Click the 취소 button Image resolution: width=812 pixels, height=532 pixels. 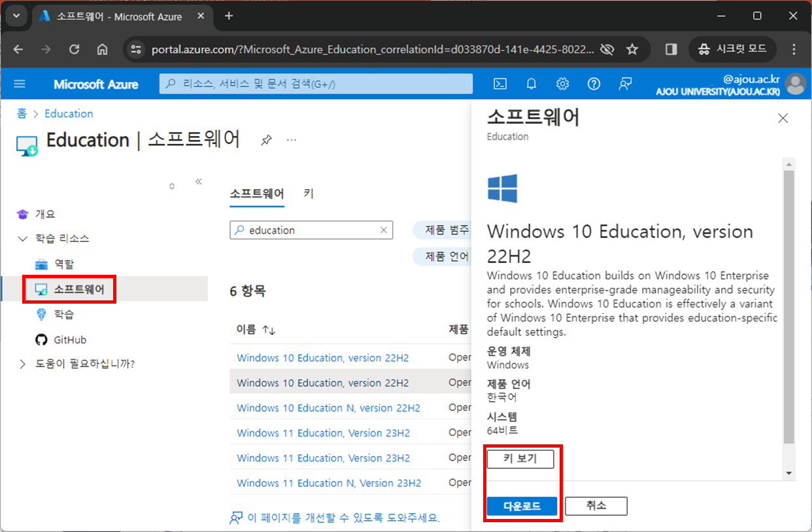click(x=596, y=506)
